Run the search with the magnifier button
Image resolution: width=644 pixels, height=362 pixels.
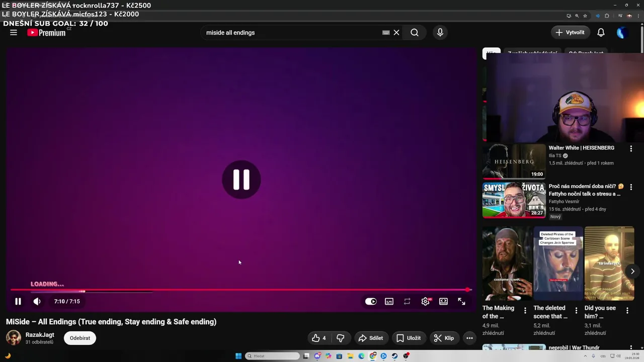point(414,33)
